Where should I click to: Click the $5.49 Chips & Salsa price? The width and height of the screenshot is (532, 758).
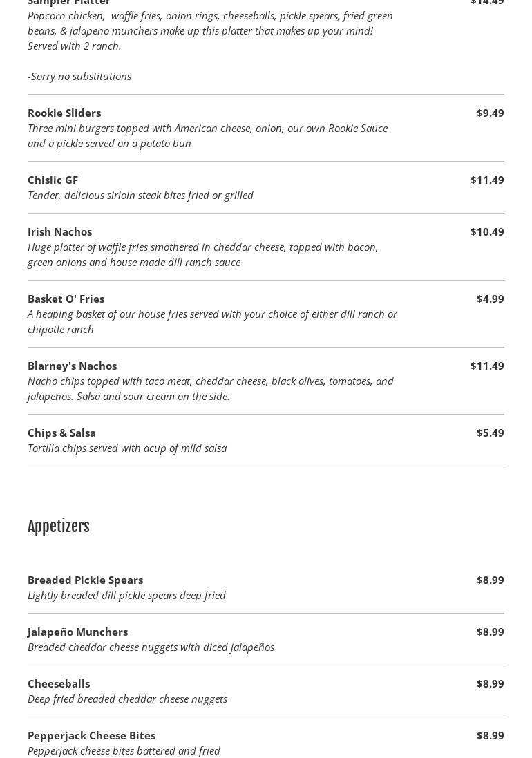click(x=490, y=433)
